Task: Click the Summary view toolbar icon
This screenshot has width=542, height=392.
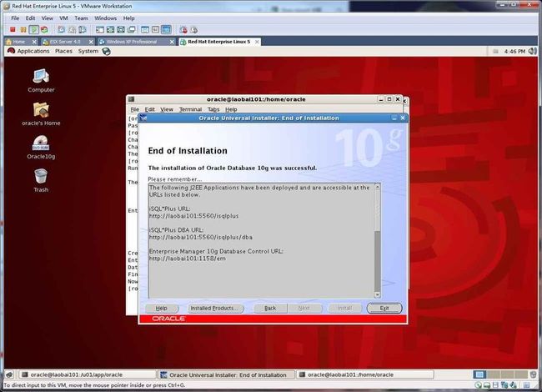Action: [x=145, y=30]
